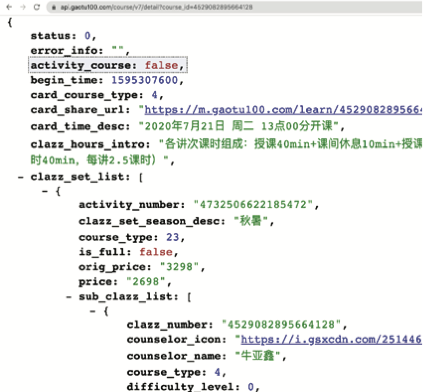Select the orig_price value 3298
The image size is (423, 392).
pyautogui.click(x=179, y=267)
